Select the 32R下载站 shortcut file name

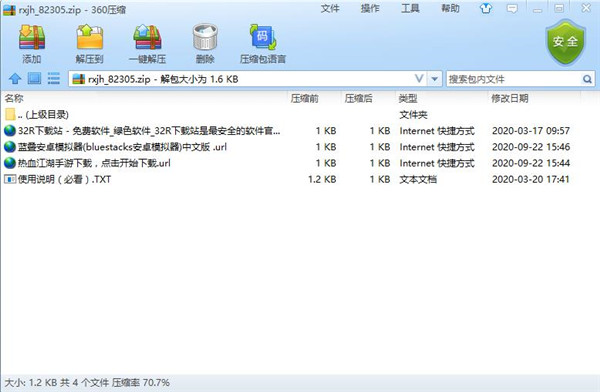(x=149, y=131)
